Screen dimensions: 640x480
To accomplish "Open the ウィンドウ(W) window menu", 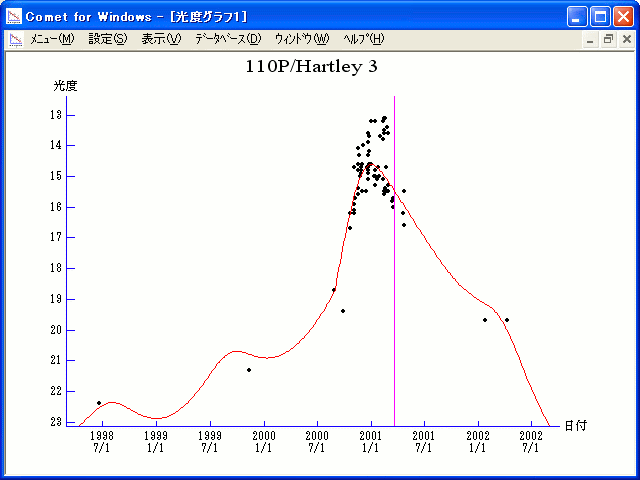I will [301, 39].
